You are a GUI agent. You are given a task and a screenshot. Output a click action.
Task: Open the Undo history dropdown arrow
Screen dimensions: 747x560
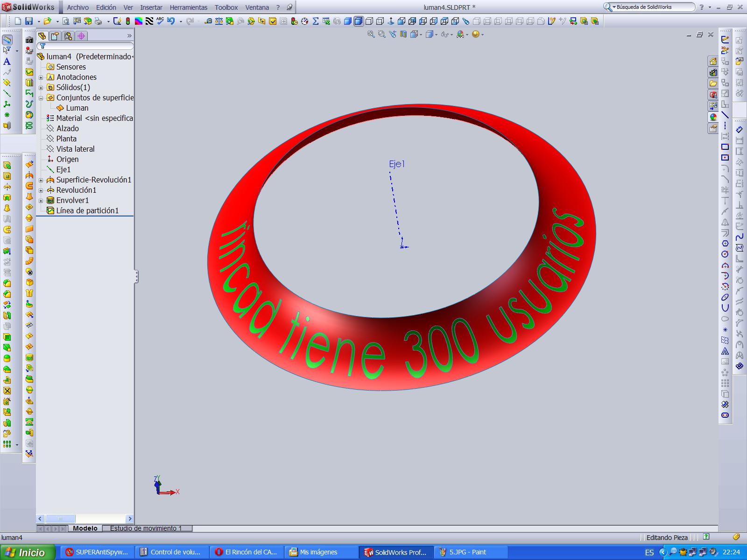click(181, 21)
